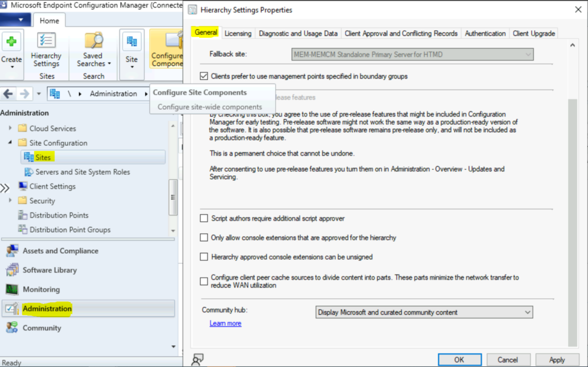Viewport: 588px width, 367px height.
Task: Select the General tab
Action: coord(206,32)
